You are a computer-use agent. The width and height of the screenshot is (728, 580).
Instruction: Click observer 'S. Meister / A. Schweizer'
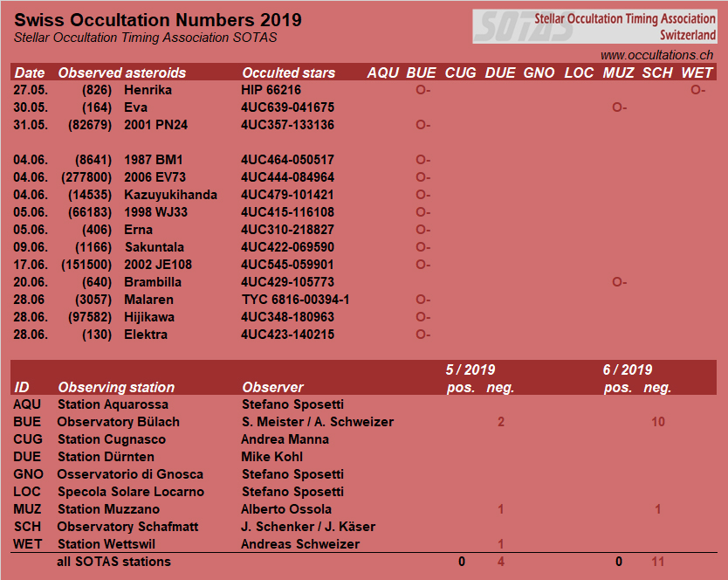(x=318, y=422)
